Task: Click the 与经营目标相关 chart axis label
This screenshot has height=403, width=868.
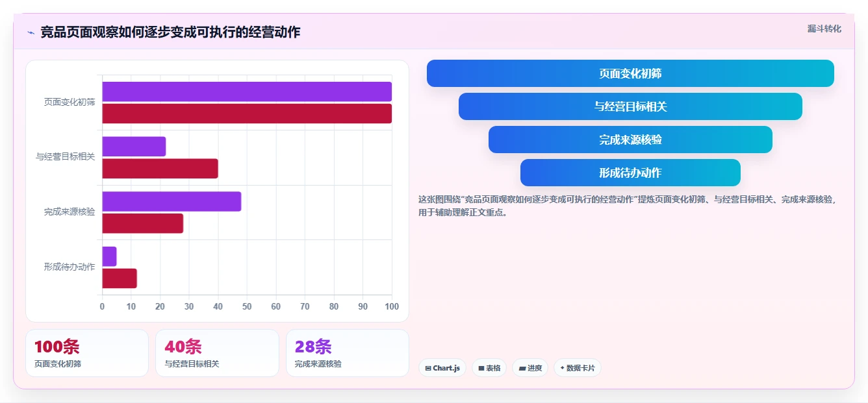Action: pyautogui.click(x=66, y=157)
